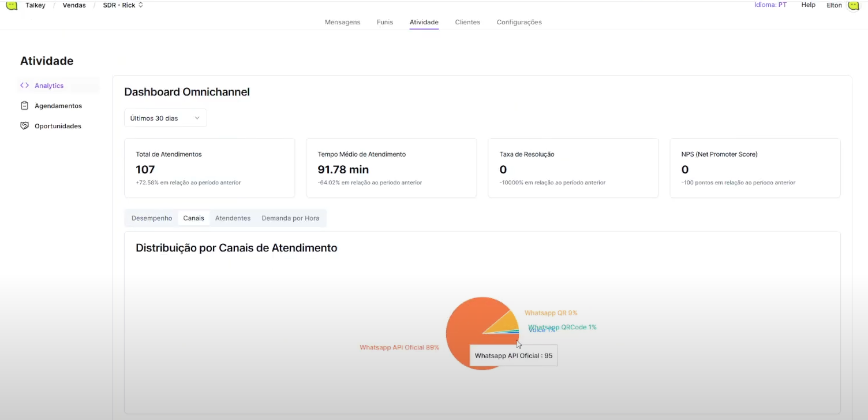Screen dimensions: 868x420
Task: Click the Agendamentos clipboard icon
Action: click(x=24, y=106)
